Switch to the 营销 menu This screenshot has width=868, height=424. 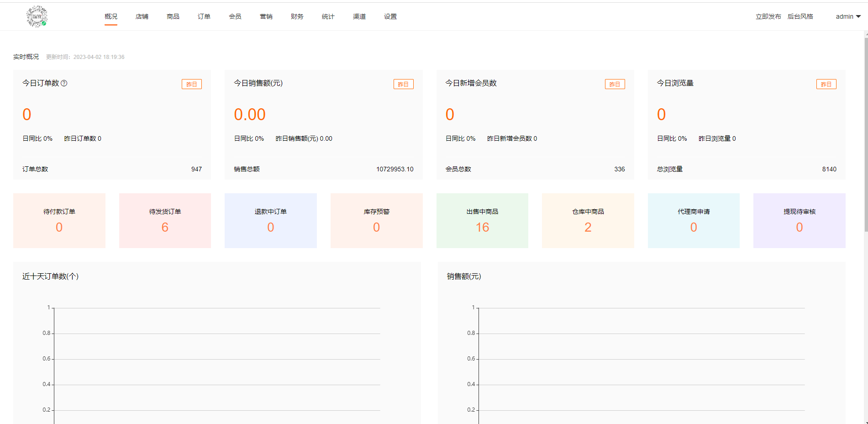(x=266, y=16)
